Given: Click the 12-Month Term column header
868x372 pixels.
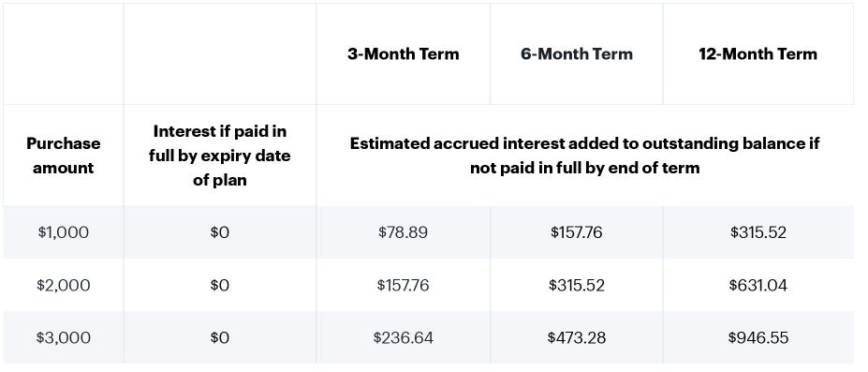Looking at the screenshot, I should pyautogui.click(x=758, y=54).
